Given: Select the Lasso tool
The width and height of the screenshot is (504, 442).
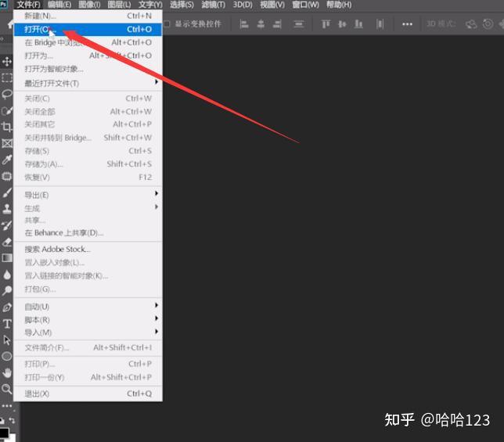Looking at the screenshot, I should tap(7, 94).
